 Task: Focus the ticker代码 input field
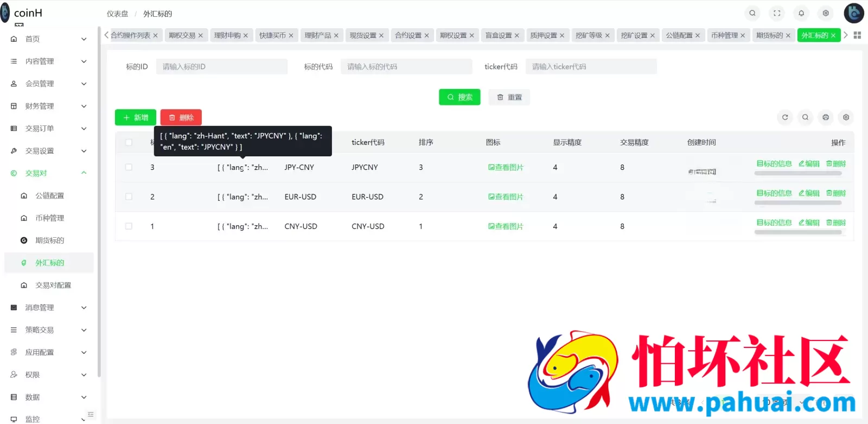pos(591,67)
